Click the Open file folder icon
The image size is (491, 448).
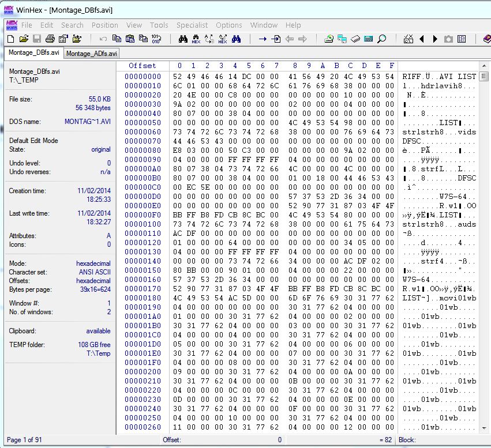point(24,39)
